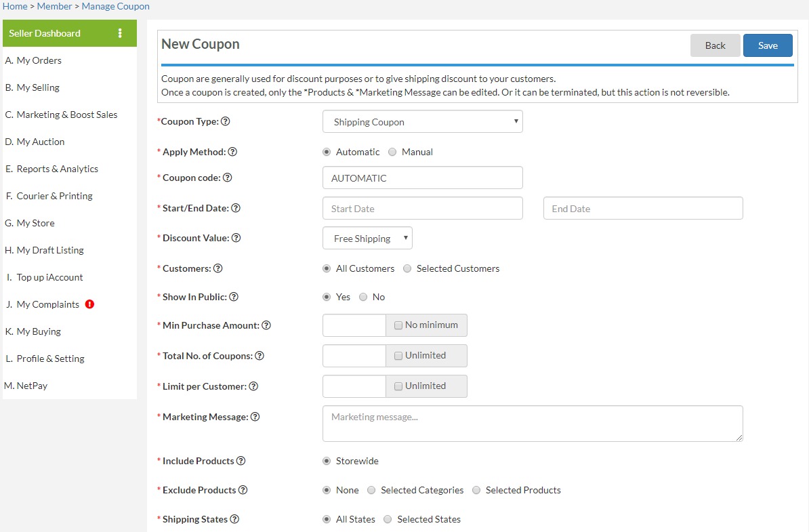Set Show In Public to Yes
The image size is (809, 532).
tap(327, 297)
